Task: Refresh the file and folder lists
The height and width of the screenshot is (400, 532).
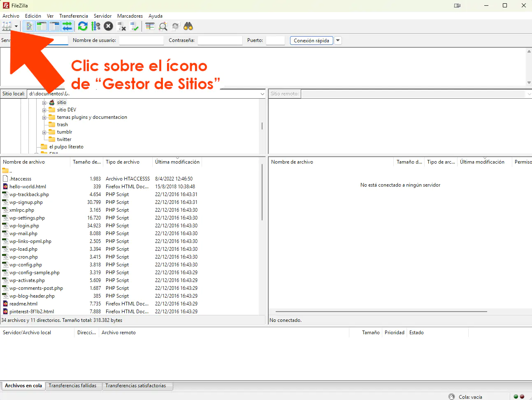Action: click(83, 25)
